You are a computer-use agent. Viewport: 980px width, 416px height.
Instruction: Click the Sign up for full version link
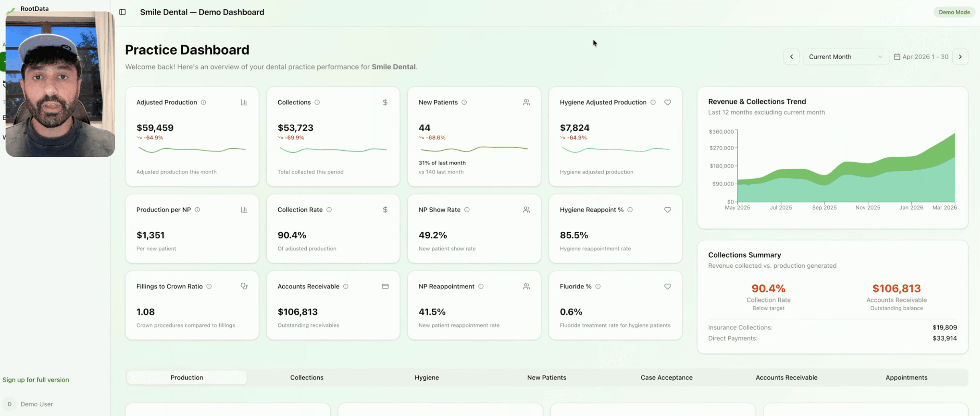pos(36,380)
